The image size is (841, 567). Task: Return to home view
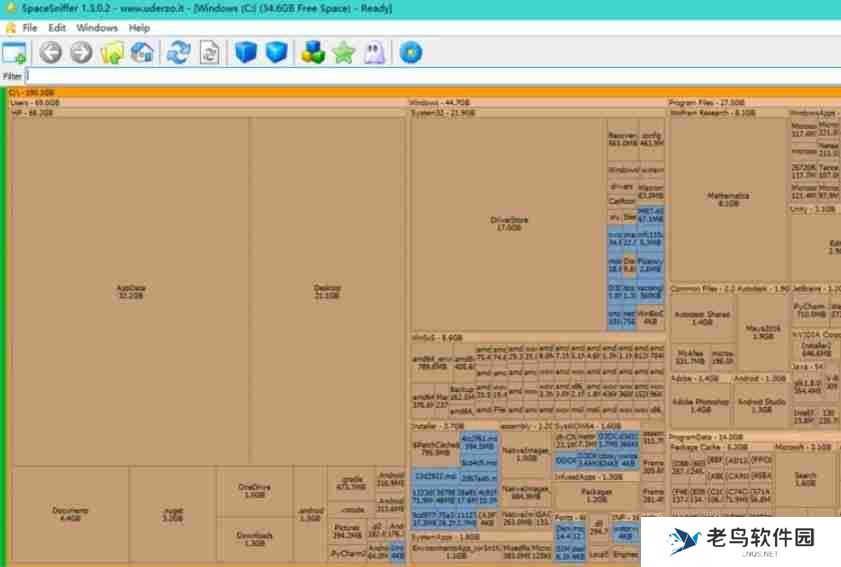[x=143, y=53]
